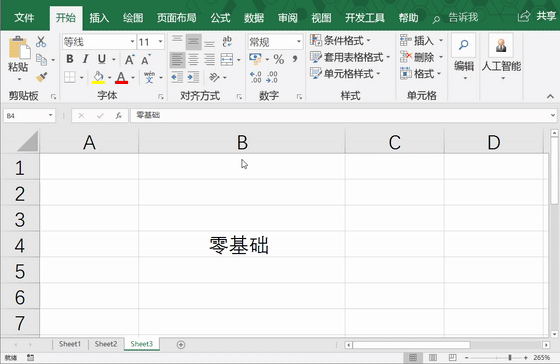Screen dimensions: 560x364
Task: Switch to Page Layout view icon
Action: point(433,357)
